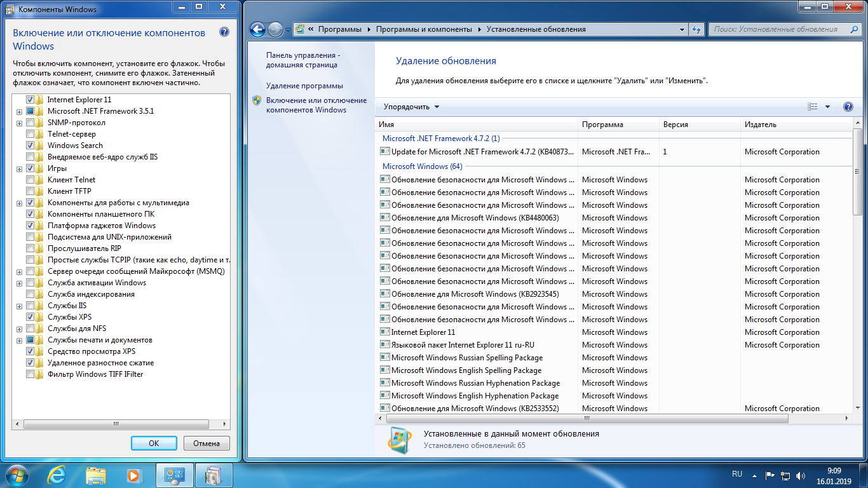
Task: Click the volume speaker tray icon
Action: (801, 475)
